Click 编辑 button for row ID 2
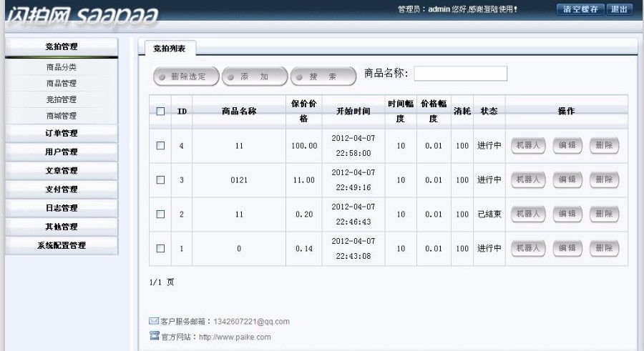The width and height of the screenshot is (644, 351). pos(567,214)
